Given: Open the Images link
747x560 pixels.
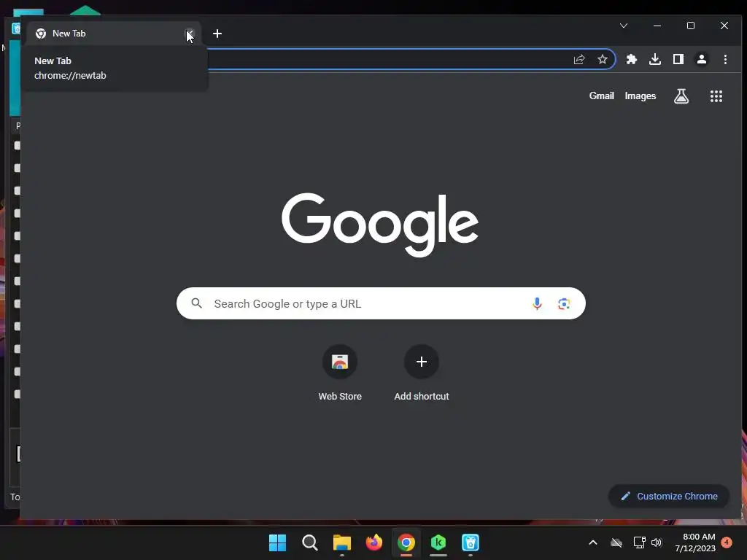Looking at the screenshot, I should pos(640,96).
